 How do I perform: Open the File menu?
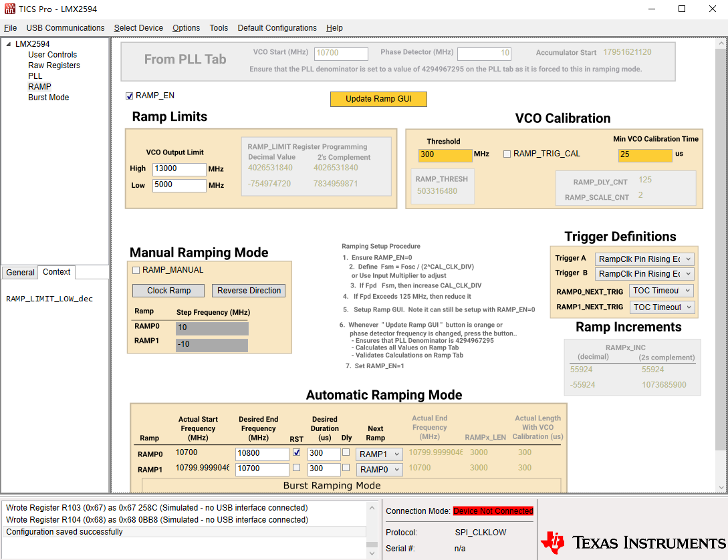tap(10, 28)
